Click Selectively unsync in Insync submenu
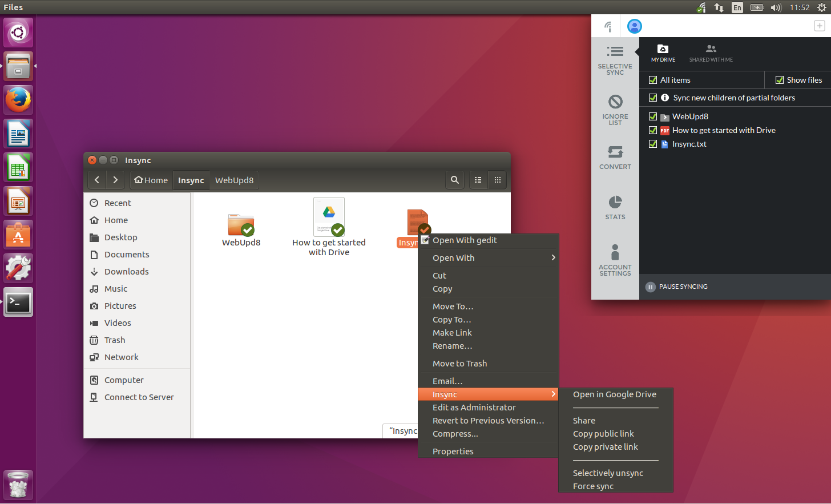 point(615,473)
